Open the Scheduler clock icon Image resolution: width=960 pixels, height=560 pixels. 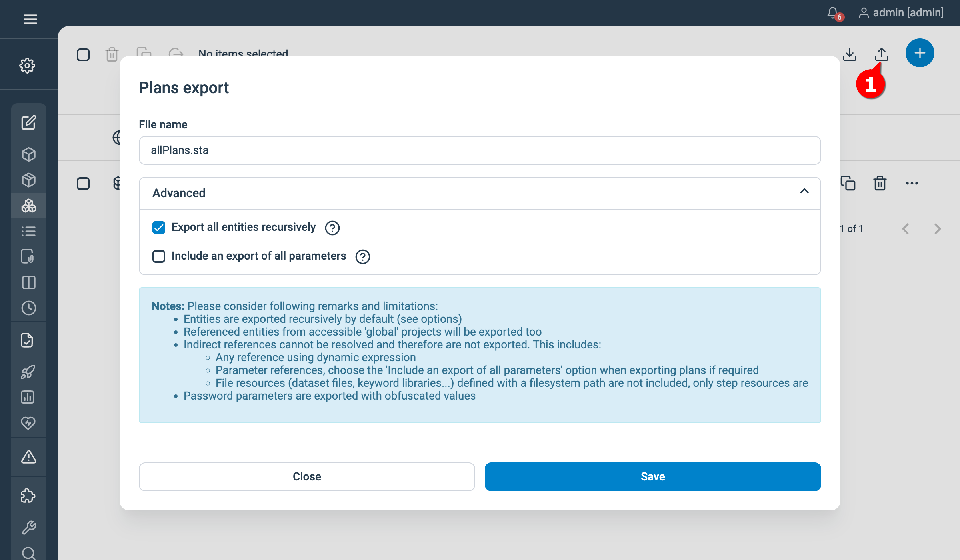pyautogui.click(x=29, y=308)
